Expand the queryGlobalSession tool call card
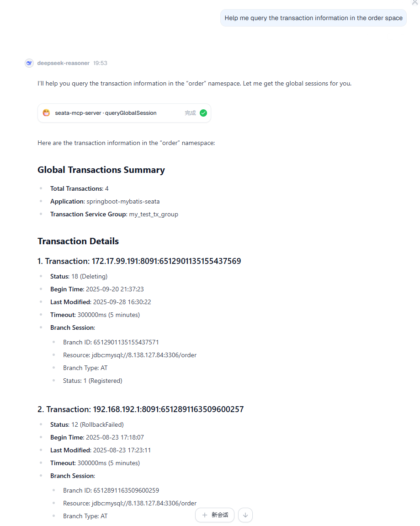This screenshot has height=526, width=420. (123, 113)
